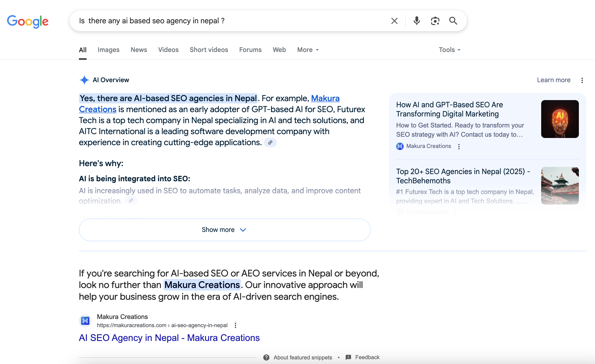Image resolution: width=595 pixels, height=364 pixels.
Task: Click the Feedback link
Action: [x=367, y=357]
